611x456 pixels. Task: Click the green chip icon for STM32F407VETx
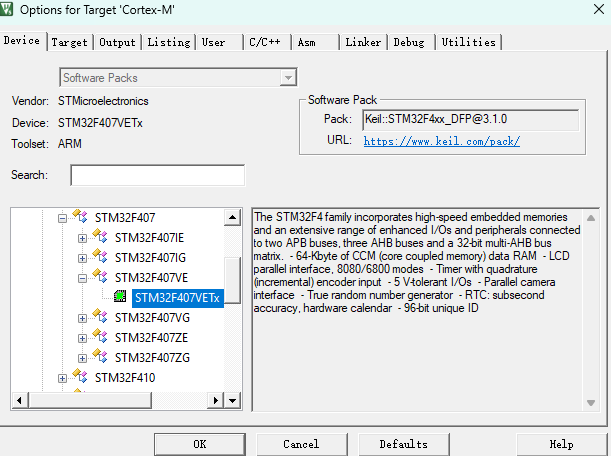tap(120, 297)
